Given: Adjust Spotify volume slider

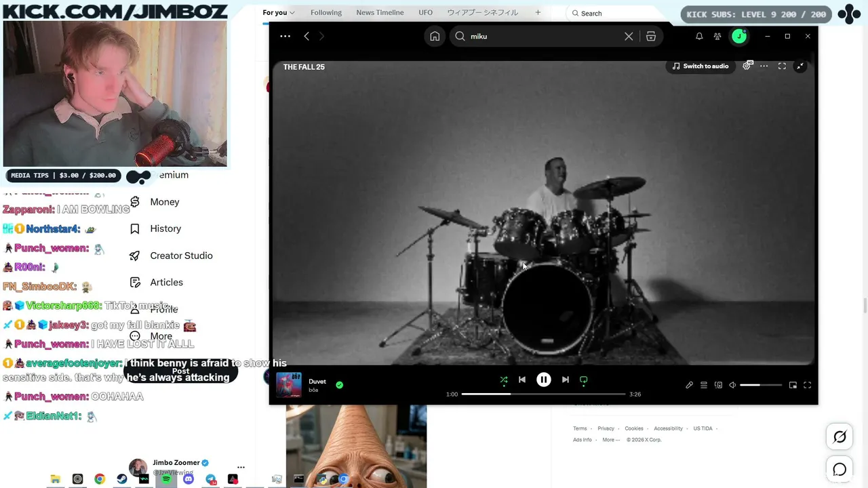Looking at the screenshot, I should click(761, 385).
